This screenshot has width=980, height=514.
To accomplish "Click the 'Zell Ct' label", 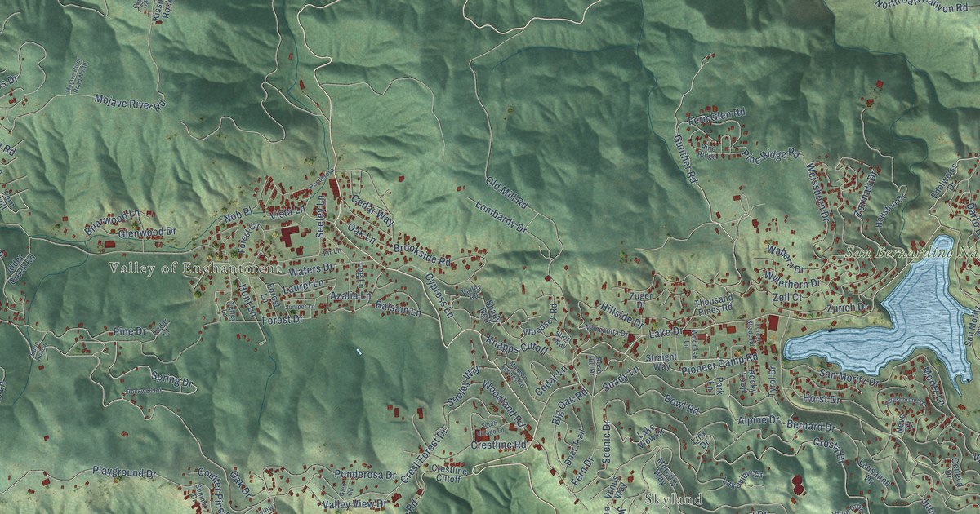I will (x=787, y=299).
